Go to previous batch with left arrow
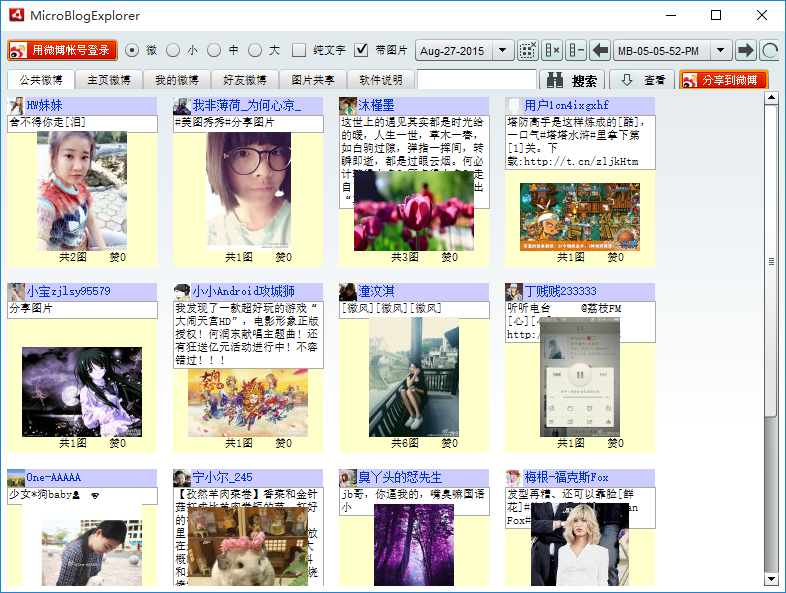 point(600,50)
